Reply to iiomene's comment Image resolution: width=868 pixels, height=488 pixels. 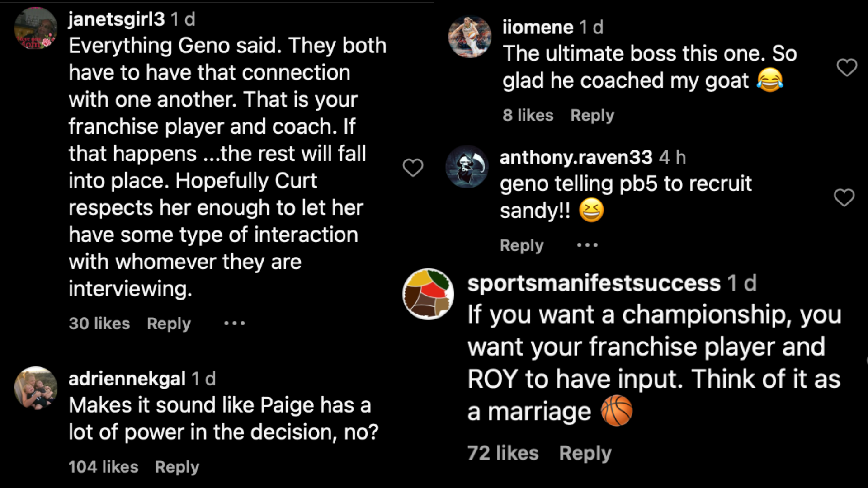point(592,115)
